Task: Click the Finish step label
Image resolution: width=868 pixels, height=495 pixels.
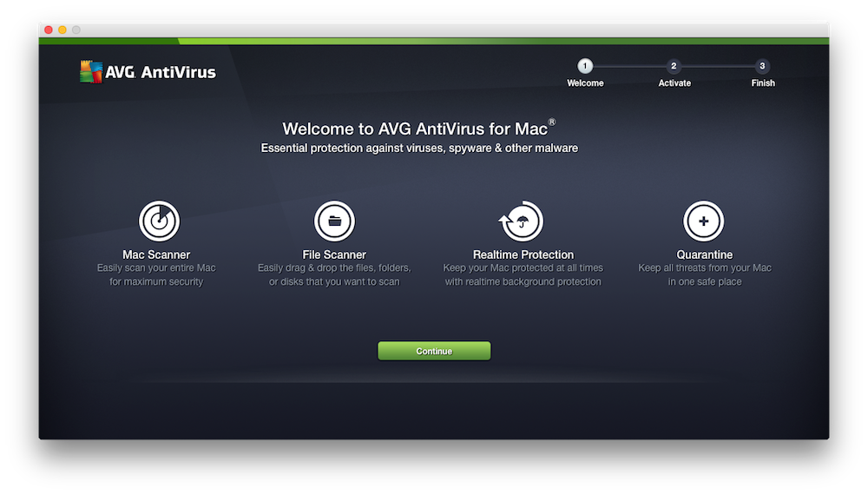Action: click(763, 83)
